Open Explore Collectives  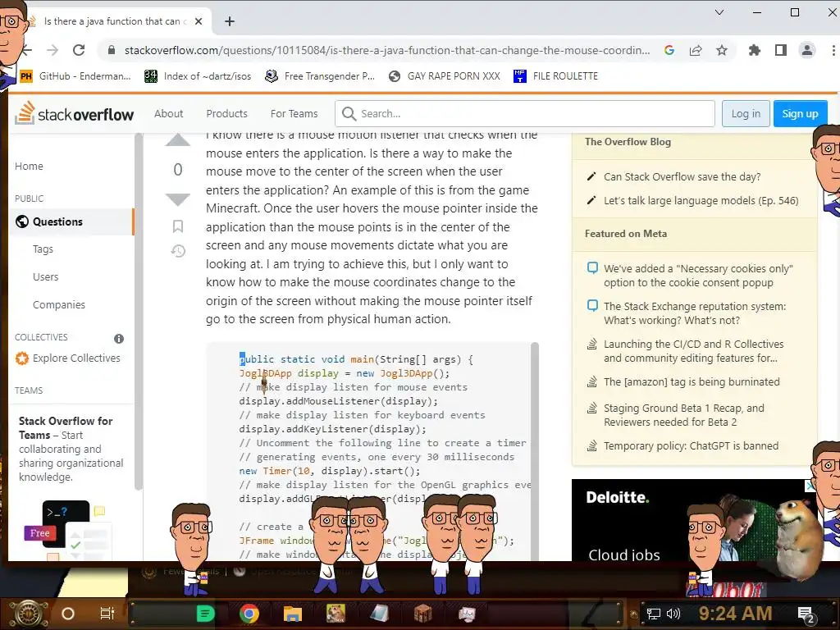pyautogui.click(x=67, y=358)
